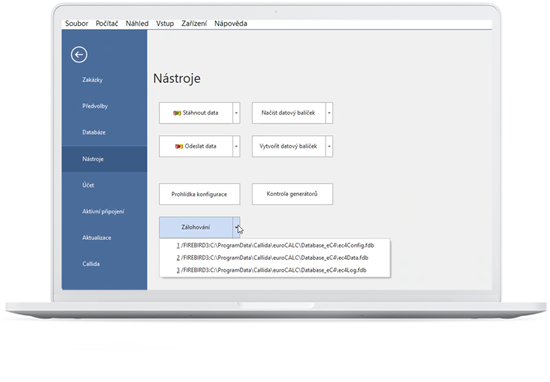The image size is (550, 382).
Task: Expand the Stáhnout data dropdown arrow
Action: (236, 113)
